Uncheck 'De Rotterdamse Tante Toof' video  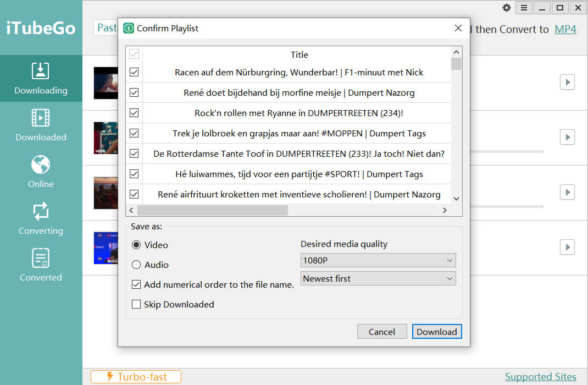point(134,153)
